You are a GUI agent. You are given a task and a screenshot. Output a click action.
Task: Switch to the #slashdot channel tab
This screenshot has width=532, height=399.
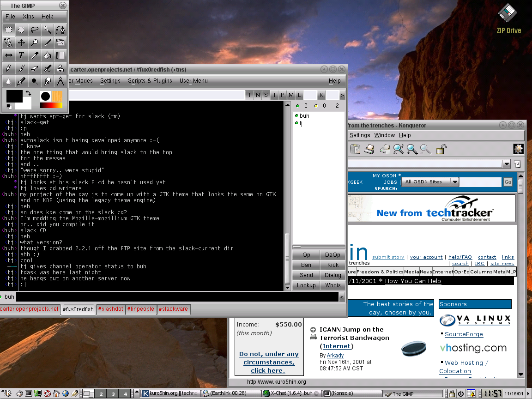tap(110, 309)
